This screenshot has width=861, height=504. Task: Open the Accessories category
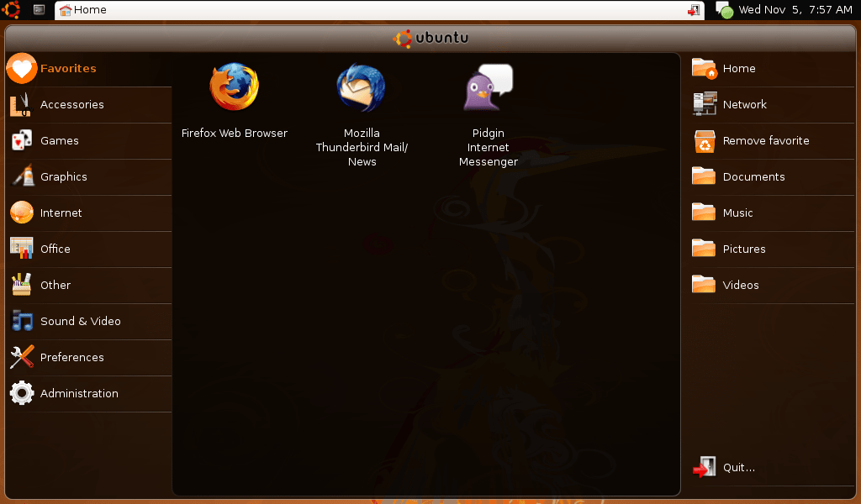(x=71, y=104)
